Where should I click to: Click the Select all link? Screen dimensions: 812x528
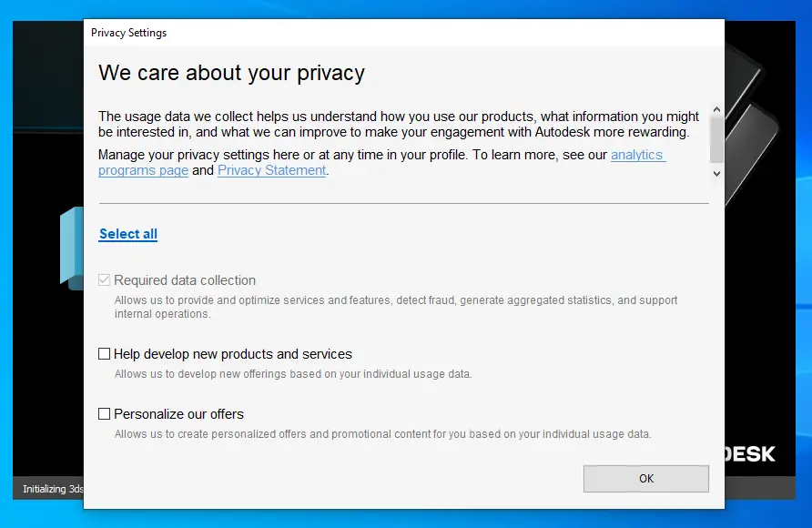(128, 234)
